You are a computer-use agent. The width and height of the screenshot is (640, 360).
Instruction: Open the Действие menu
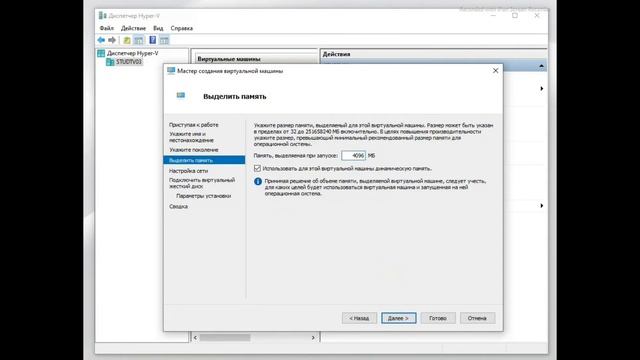[133, 28]
